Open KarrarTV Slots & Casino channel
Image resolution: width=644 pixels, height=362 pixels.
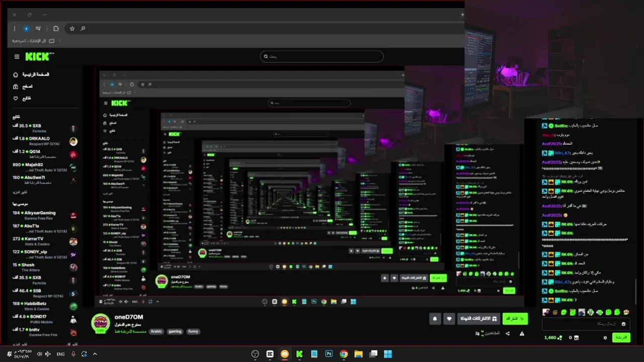(45, 241)
